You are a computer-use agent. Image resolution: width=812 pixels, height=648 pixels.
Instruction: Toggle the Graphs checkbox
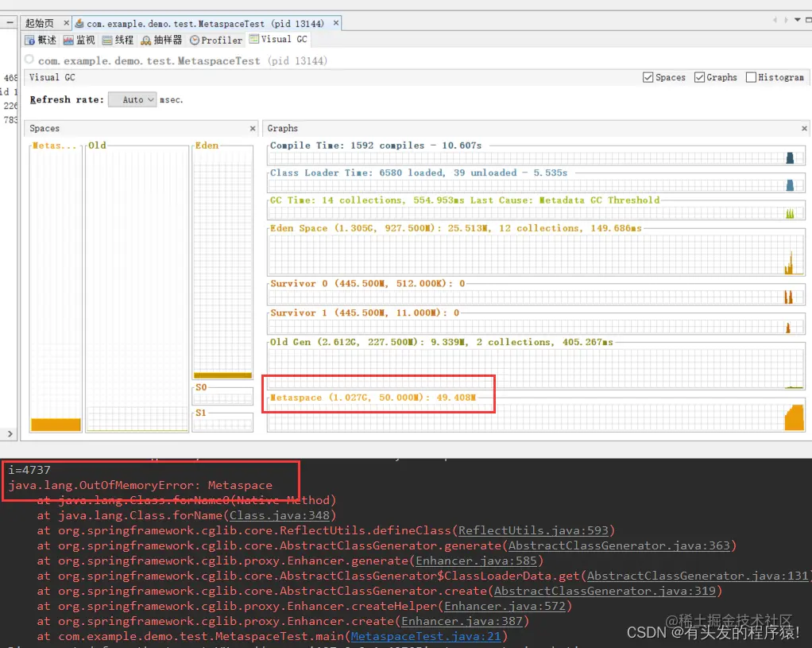pyautogui.click(x=700, y=77)
